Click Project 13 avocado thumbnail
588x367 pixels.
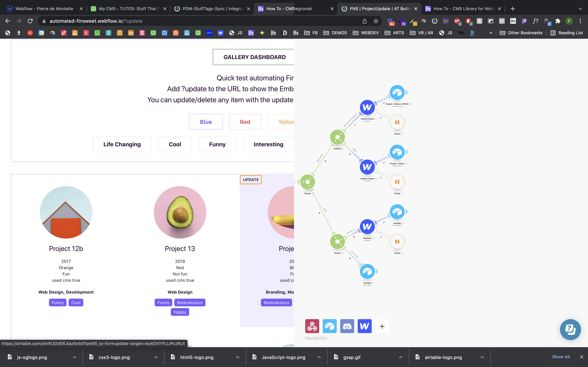pyautogui.click(x=180, y=212)
